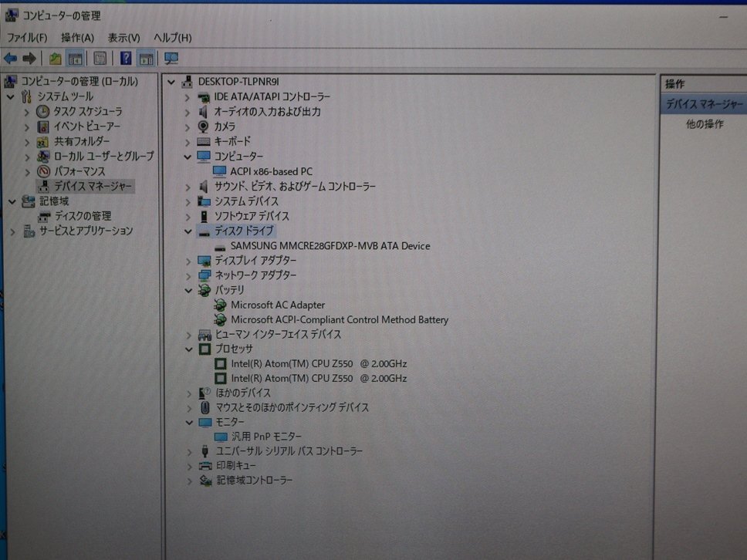The width and height of the screenshot is (747, 560).
Task: Expand the ローカル ユーザーとグループ node
Action: click(x=27, y=157)
